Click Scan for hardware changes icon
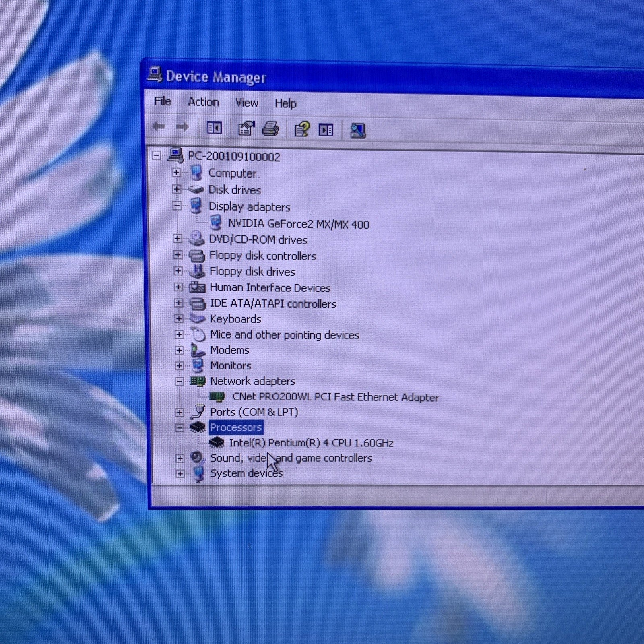Screen dimensions: 644x644 click(358, 130)
